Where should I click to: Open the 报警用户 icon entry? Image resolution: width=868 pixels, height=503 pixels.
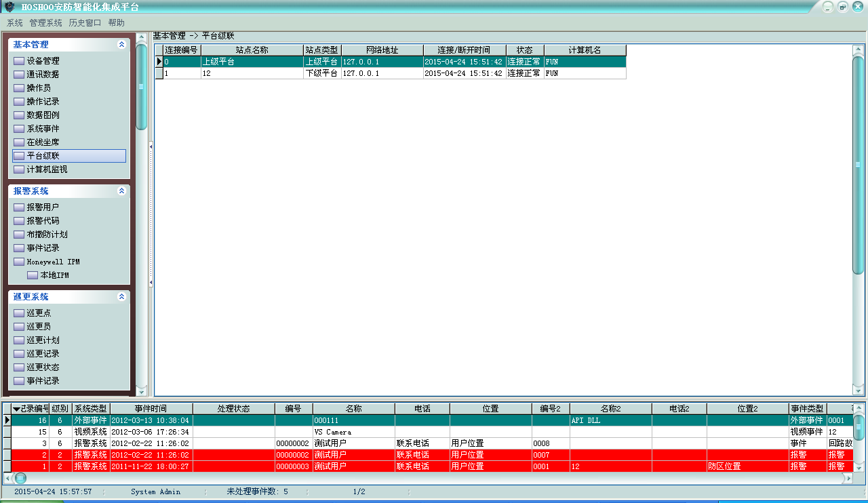19,207
